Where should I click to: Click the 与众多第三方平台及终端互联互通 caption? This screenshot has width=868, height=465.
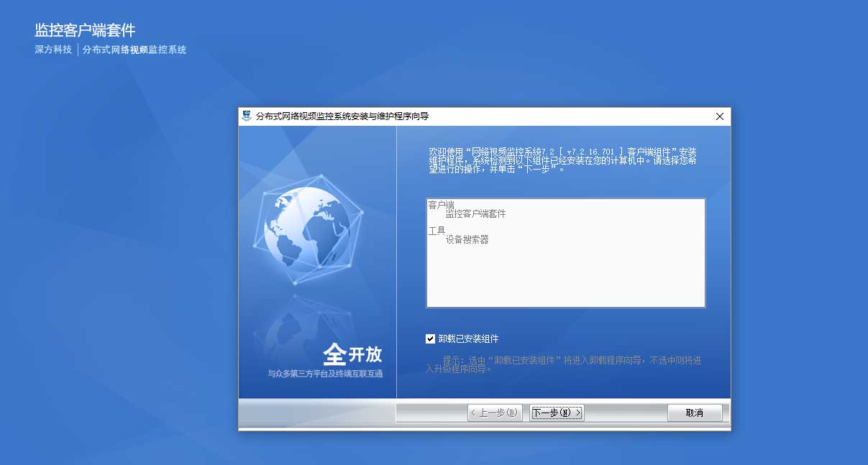click(x=325, y=374)
